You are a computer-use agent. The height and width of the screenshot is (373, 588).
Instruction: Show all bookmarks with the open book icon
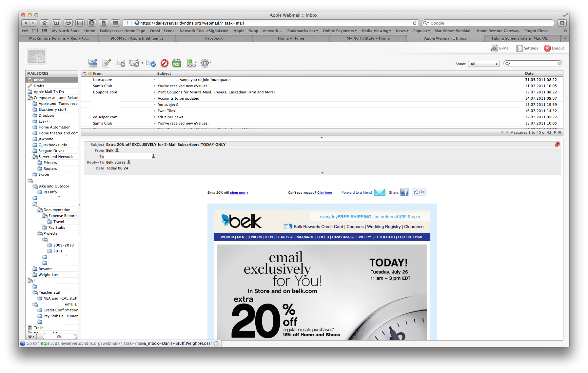[x=35, y=31]
